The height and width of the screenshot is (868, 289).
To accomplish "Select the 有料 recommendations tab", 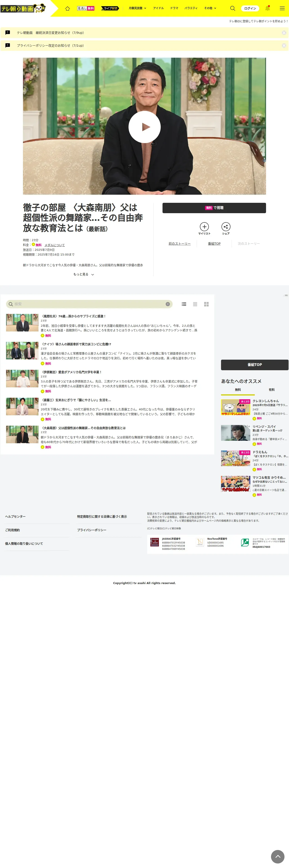I will click(271, 390).
